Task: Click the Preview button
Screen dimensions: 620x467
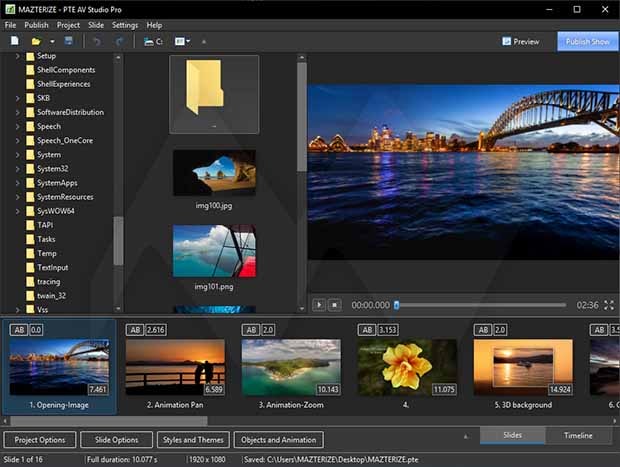Action: [x=521, y=42]
